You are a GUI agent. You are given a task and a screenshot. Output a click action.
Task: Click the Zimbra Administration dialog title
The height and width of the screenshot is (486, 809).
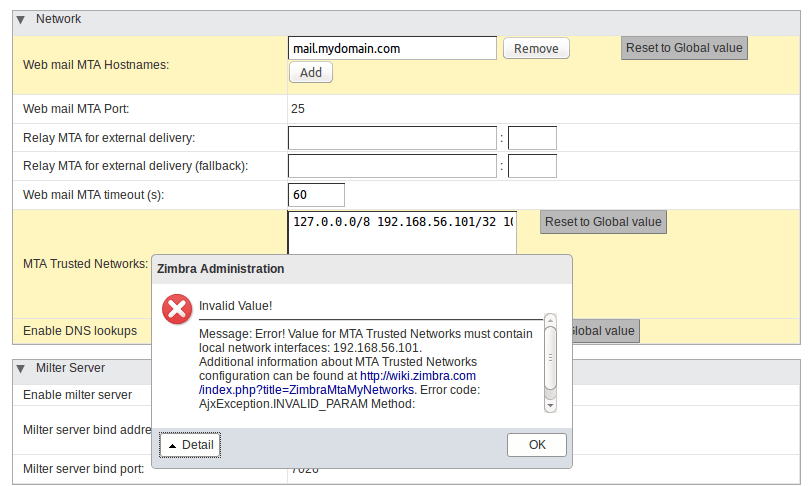point(220,269)
